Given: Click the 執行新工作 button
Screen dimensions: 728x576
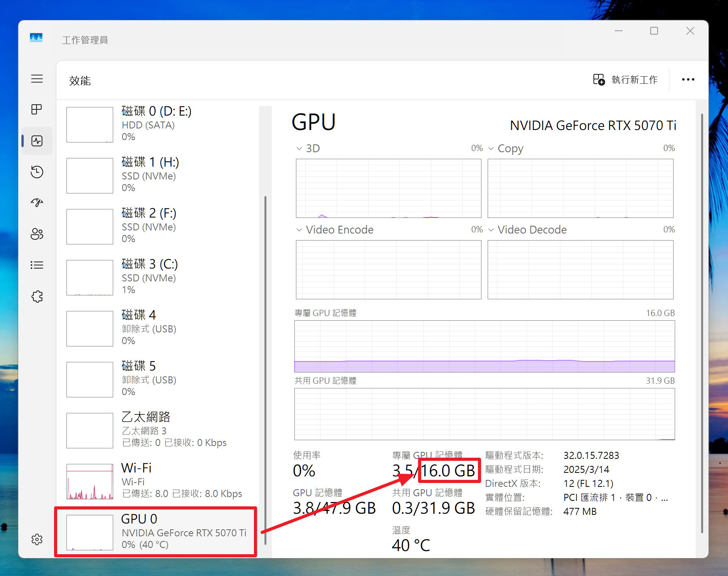Looking at the screenshot, I should pos(625,80).
